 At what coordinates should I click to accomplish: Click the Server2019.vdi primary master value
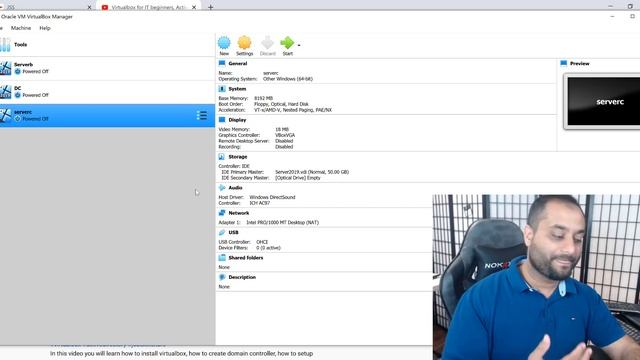(312, 172)
